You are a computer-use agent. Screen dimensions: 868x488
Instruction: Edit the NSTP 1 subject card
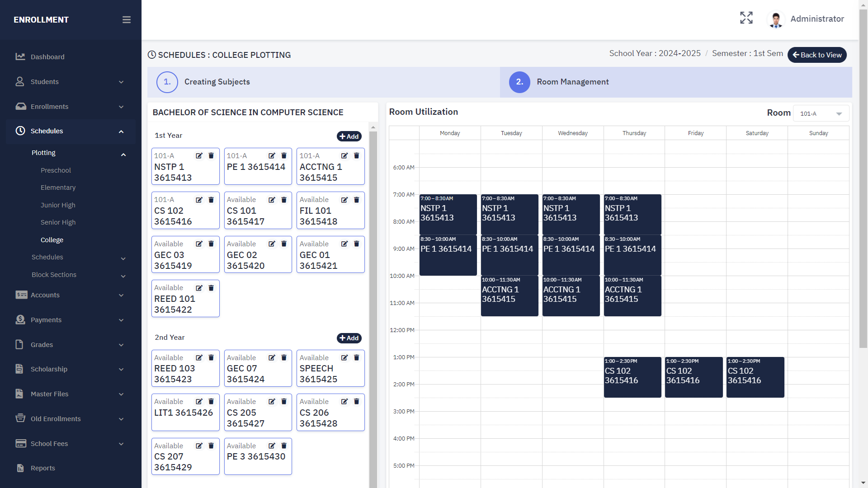pos(199,156)
